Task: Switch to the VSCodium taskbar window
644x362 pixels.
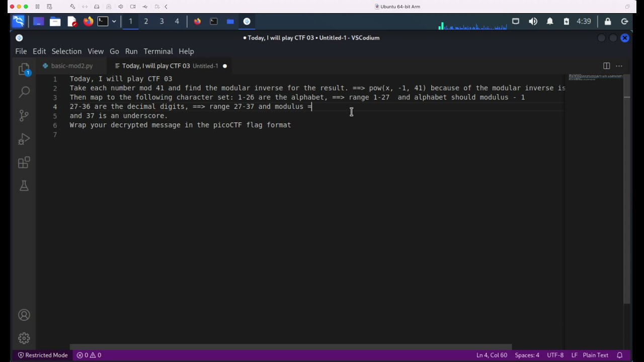Action: [x=247, y=21]
